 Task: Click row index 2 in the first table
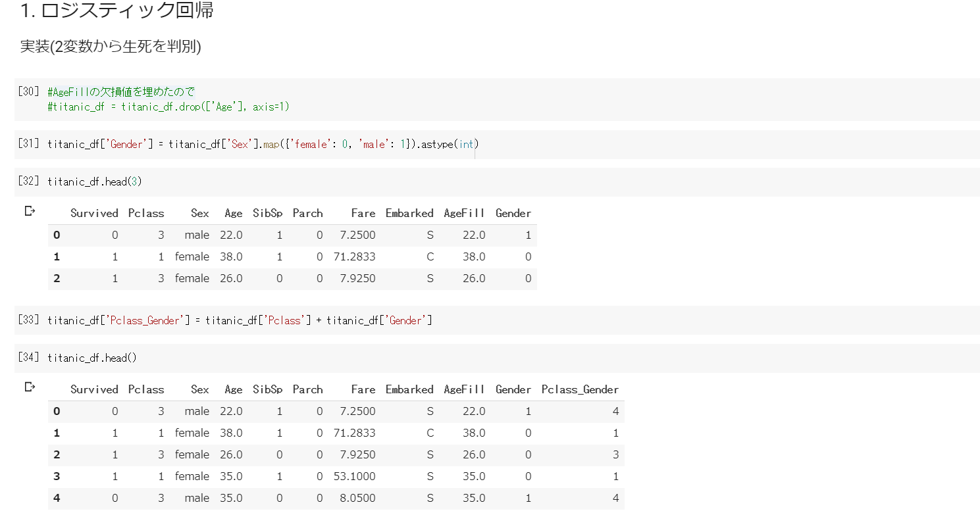[57, 278]
